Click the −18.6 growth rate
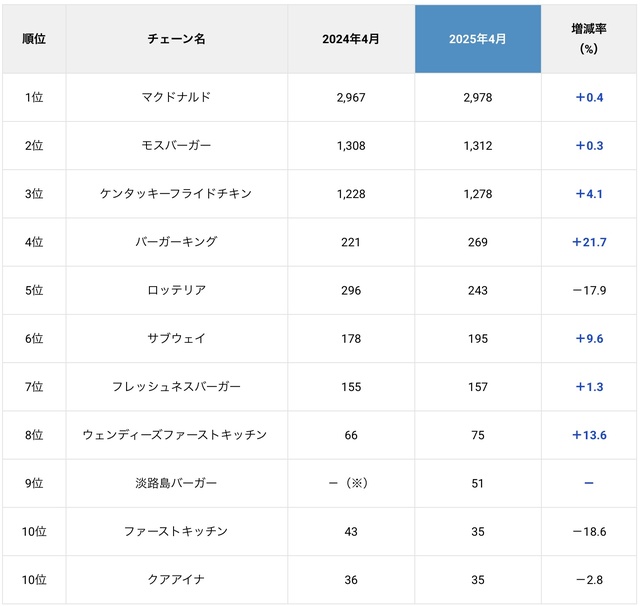The width and height of the screenshot is (640, 606). [589, 532]
